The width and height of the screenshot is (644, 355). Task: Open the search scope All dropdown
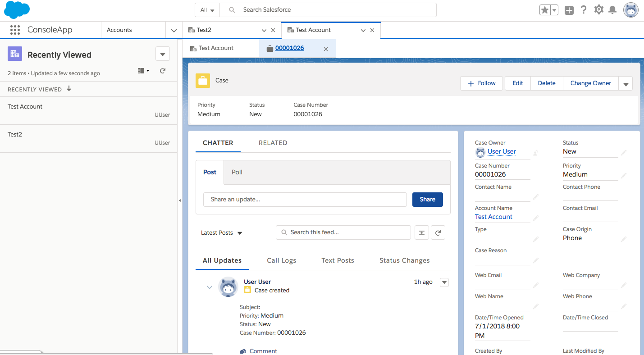[x=207, y=10]
